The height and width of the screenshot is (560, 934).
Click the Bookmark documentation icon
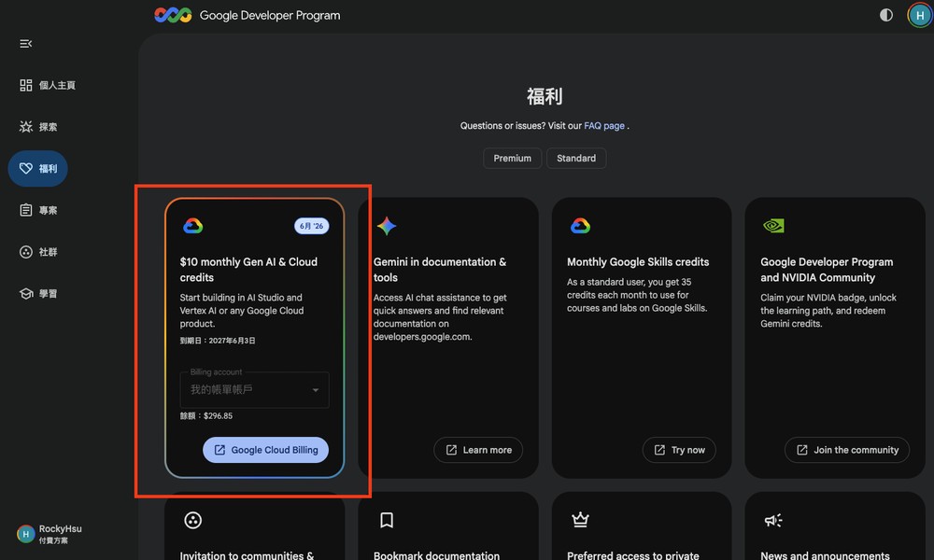[x=387, y=520]
